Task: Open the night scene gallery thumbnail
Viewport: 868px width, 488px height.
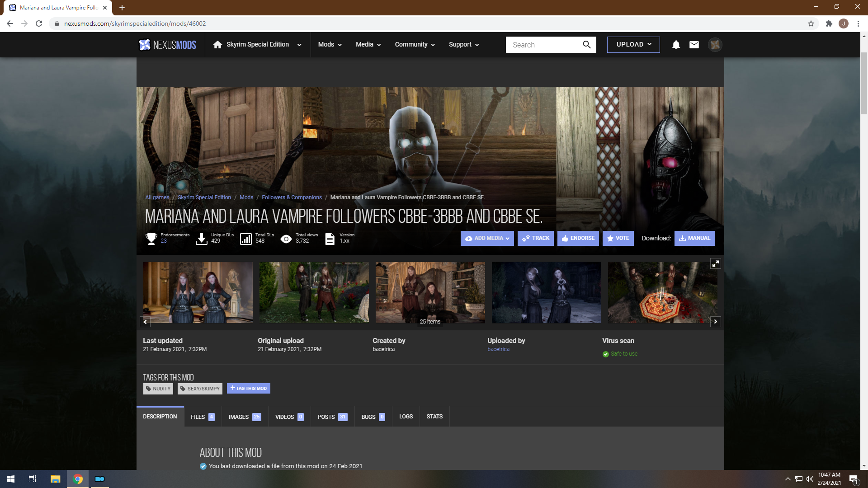Action: [547, 292]
